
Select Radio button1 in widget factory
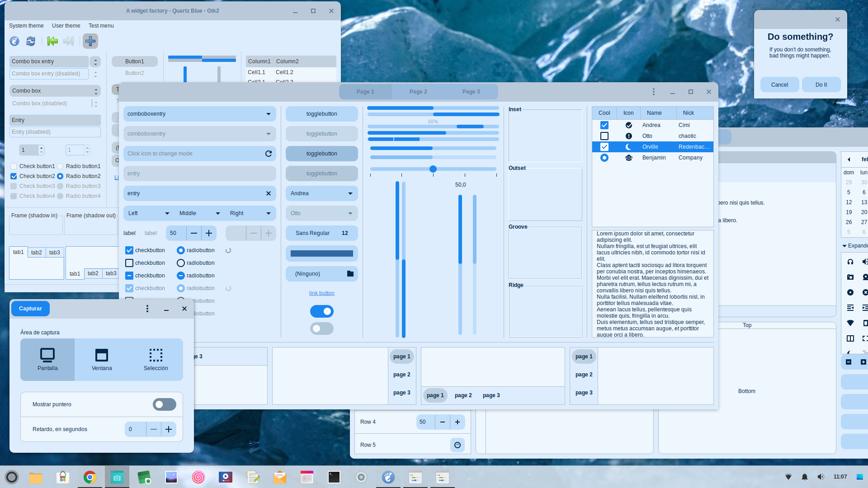pos(60,166)
